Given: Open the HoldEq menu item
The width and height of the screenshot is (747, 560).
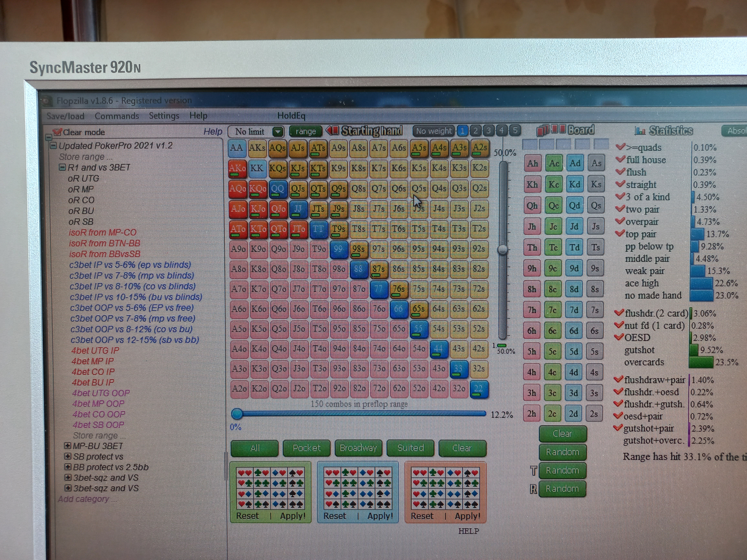Looking at the screenshot, I should pyautogui.click(x=291, y=116).
